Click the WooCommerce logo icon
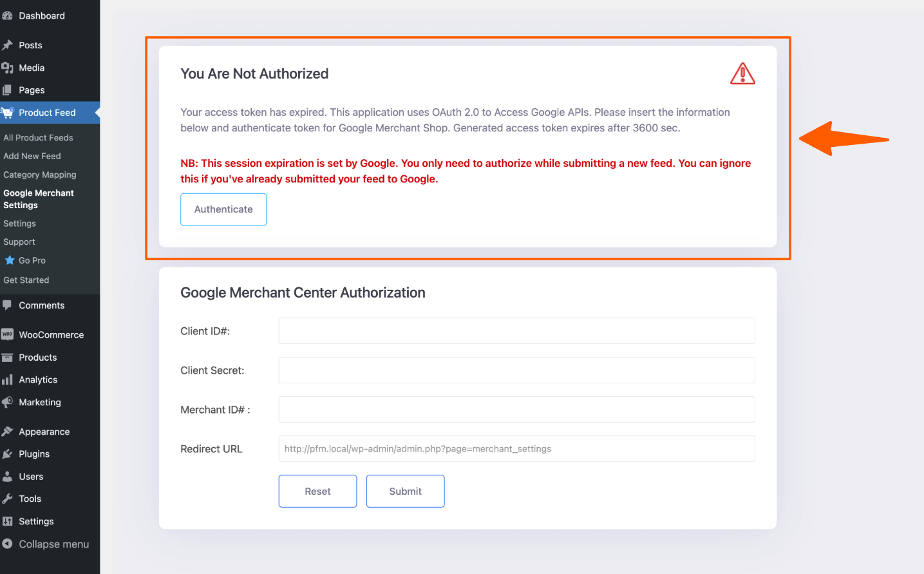Screen dimensions: 924x574 click(7, 334)
